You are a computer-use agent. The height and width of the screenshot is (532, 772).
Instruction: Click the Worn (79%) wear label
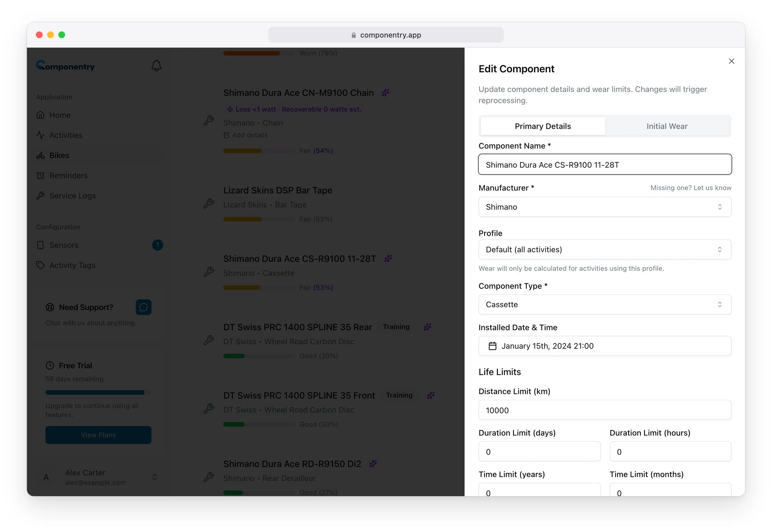click(318, 53)
